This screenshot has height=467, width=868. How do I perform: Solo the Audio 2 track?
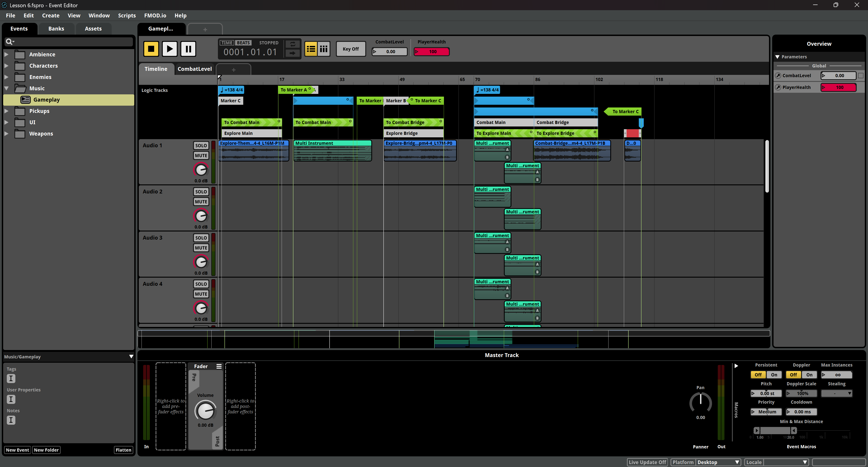click(x=201, y=191)
